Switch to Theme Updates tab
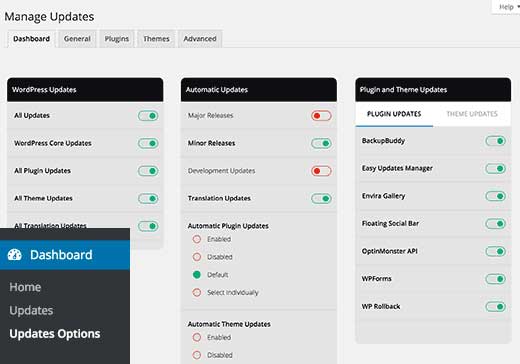This screenshot has height=364, width=520. (472, 114)
